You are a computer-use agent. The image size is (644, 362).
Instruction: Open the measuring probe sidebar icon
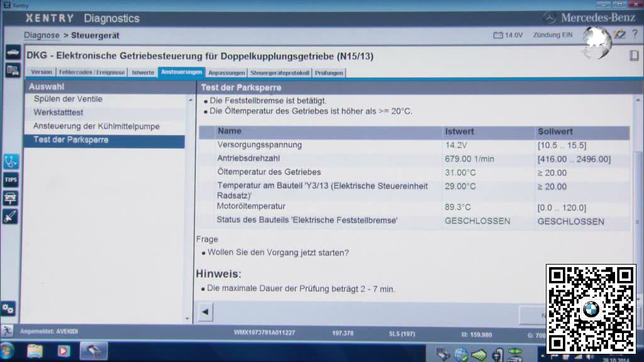click(11, 216)
